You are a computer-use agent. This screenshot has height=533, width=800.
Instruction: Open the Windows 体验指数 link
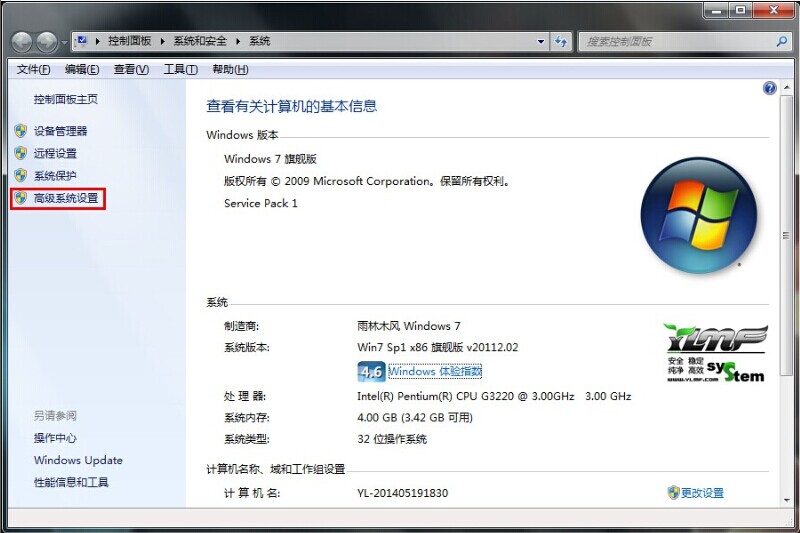(435, 372)
